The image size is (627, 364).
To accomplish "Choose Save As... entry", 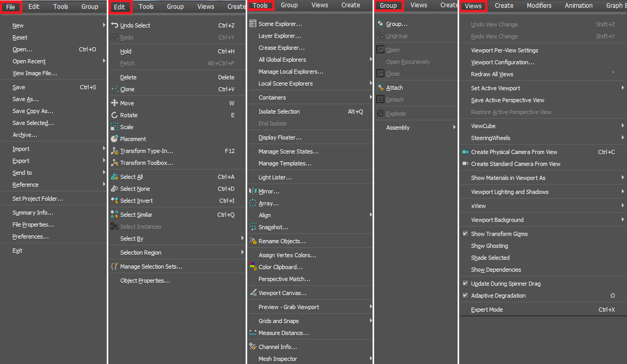I will (26, 99).
